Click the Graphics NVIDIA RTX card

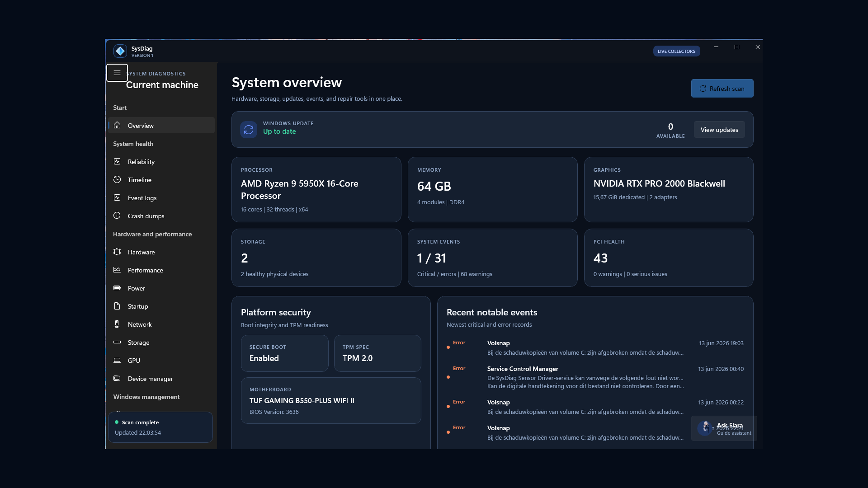tap(669, 189)
